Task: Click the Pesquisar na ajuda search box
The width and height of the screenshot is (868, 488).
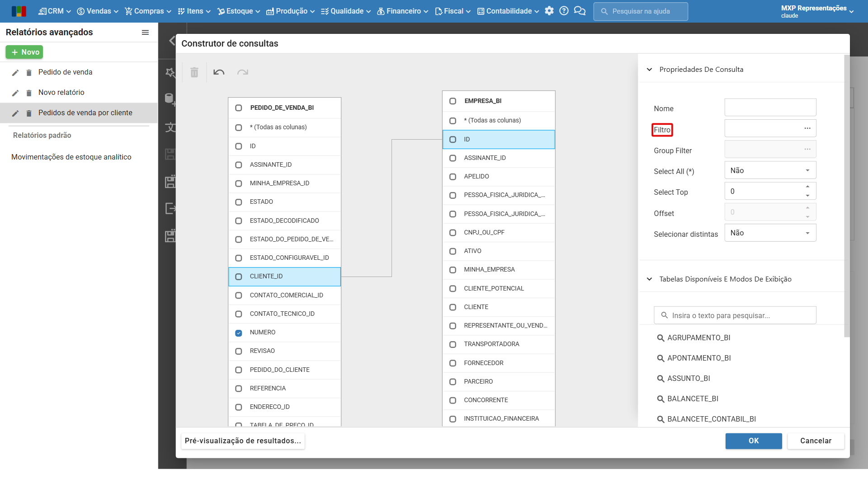Action: 641,11
